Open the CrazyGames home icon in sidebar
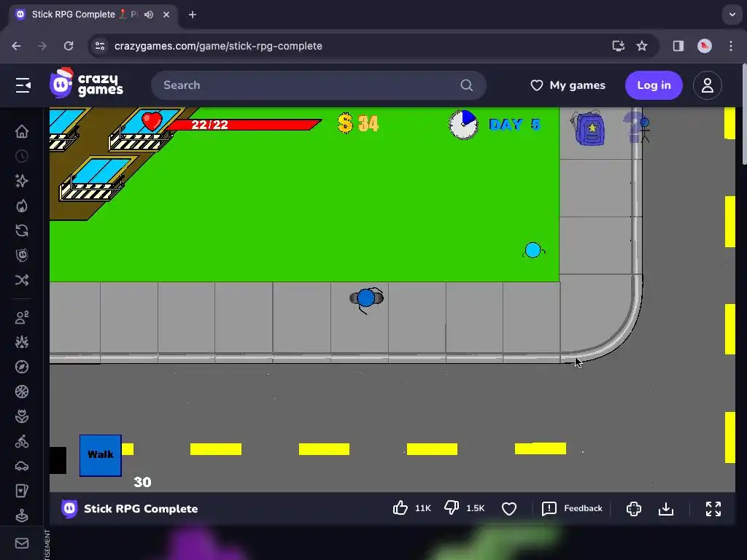Viewport: 747px width, 560px height. tap(22, 131)
